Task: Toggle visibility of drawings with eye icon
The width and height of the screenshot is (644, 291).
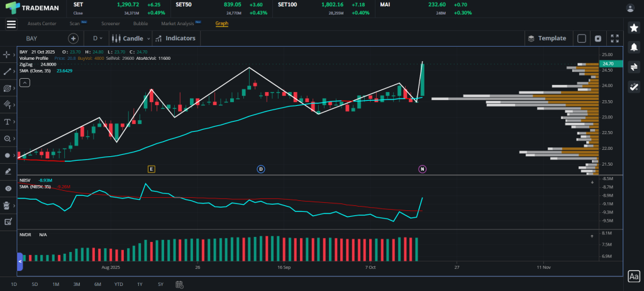Action: pyautogui.click(x=8, y=188)
